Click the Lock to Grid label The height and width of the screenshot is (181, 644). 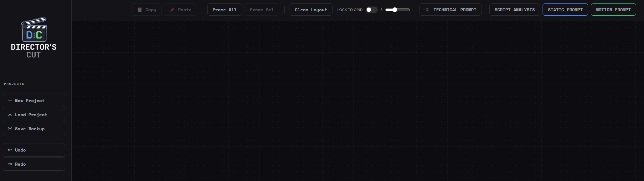tap(350, 10)
